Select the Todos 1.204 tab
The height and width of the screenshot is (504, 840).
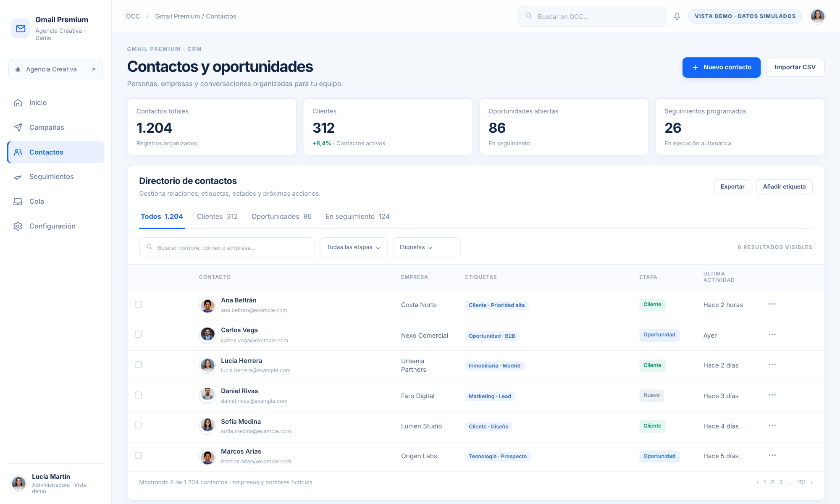click(x=162, y=217)
